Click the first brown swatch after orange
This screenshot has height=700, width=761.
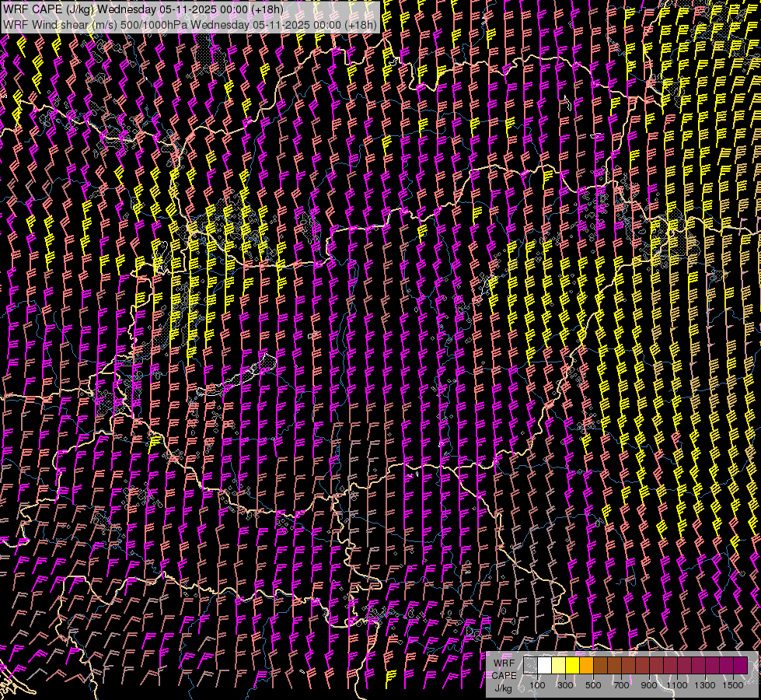(600, 665)
